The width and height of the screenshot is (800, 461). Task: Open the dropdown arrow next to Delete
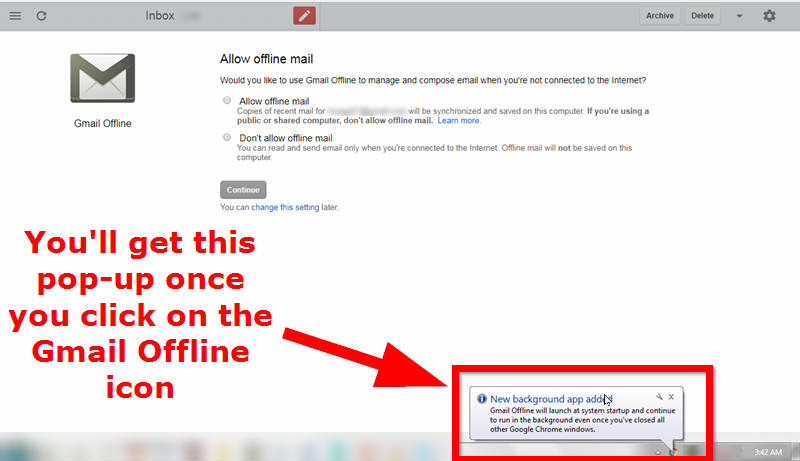739,16
